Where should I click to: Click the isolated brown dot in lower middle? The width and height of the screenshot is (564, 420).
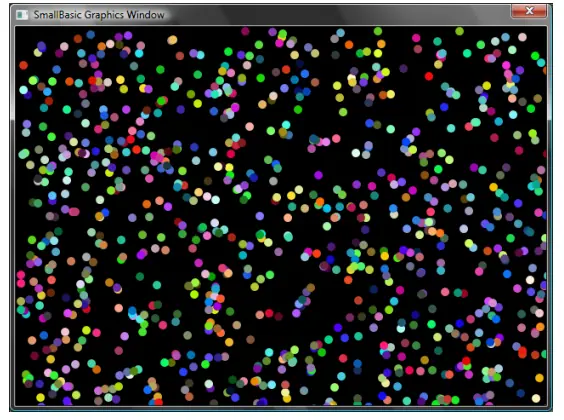(x=250, y=339)
